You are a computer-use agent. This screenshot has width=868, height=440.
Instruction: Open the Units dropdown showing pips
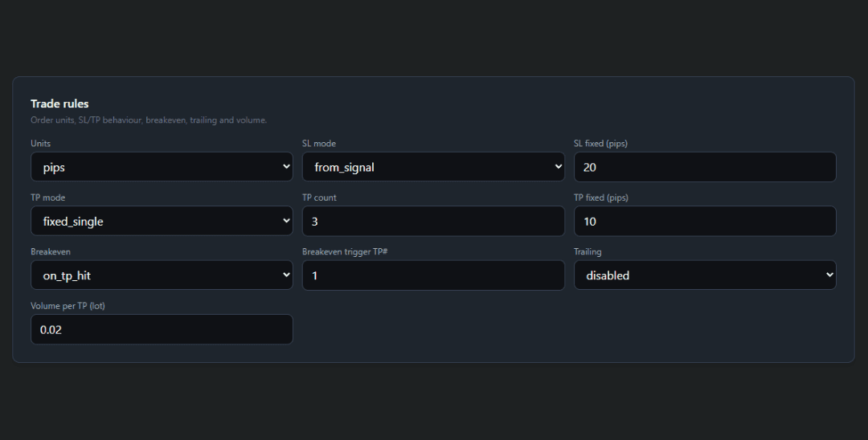click(162, 167)
